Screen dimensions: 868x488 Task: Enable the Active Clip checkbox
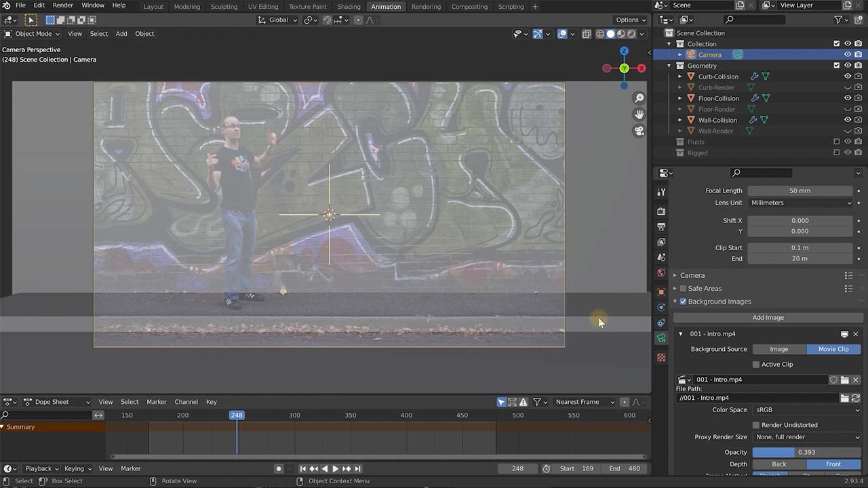pyautogui.click(x=756, y=364)
